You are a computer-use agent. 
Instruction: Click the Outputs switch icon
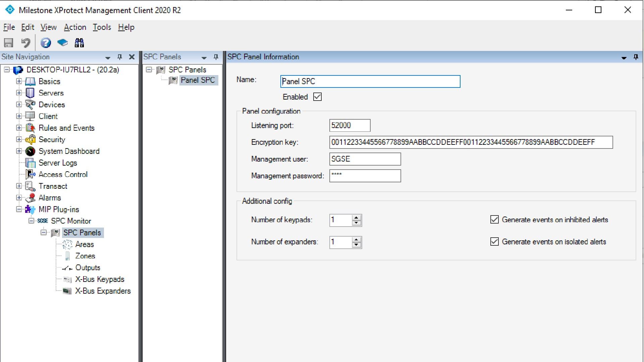pos(67,268)
